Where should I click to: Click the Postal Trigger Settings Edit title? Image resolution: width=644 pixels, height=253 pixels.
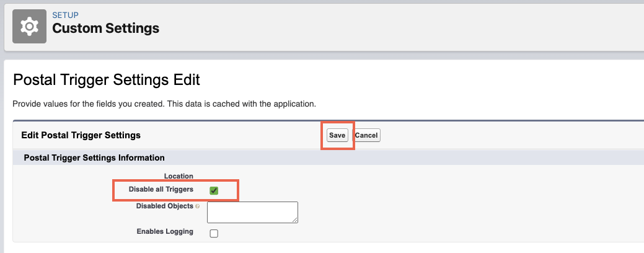(106, 80)
